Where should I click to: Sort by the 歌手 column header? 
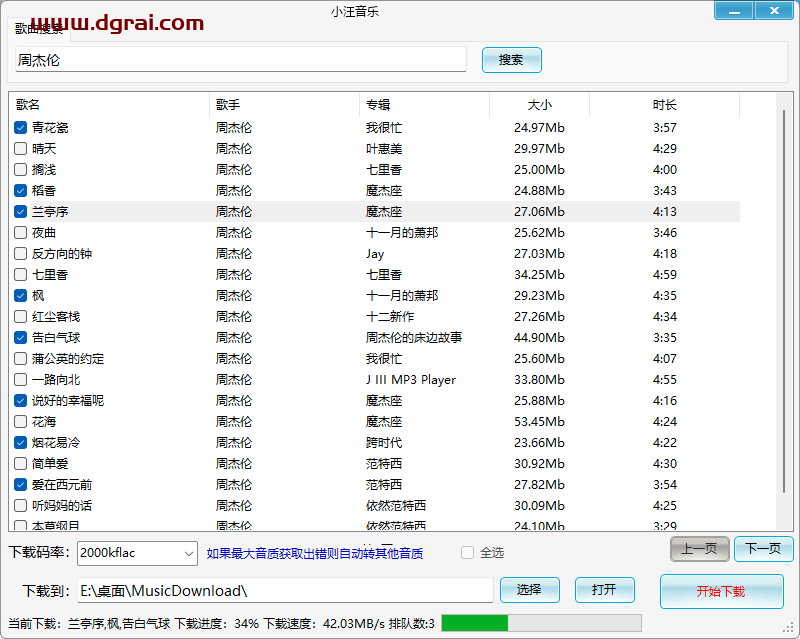pos(284,105)
